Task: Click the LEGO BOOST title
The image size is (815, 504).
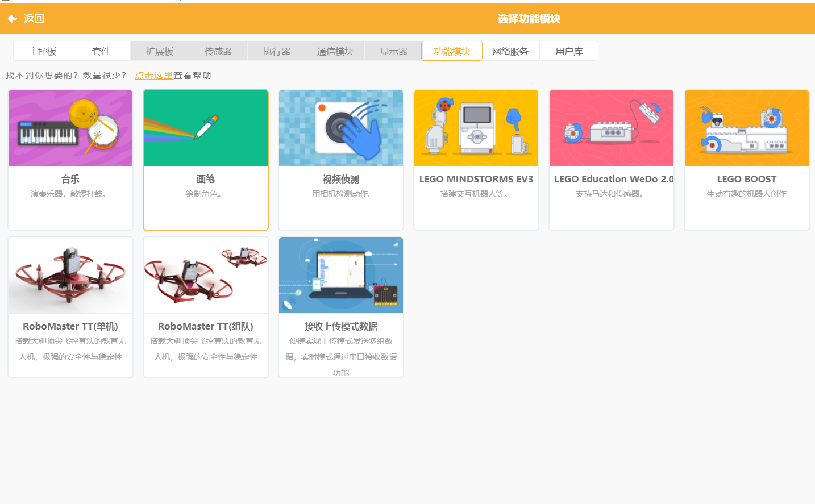Action: (x=747, y=179)
